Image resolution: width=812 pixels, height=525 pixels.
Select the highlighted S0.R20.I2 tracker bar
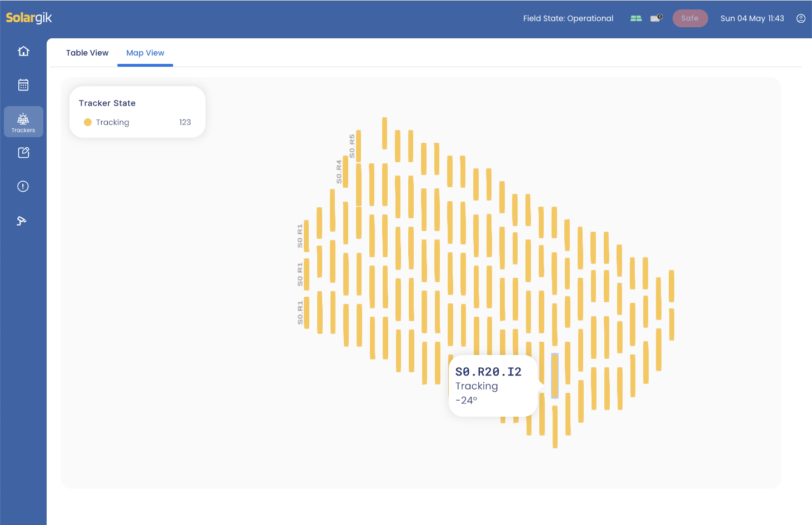(x=554, y=376)
